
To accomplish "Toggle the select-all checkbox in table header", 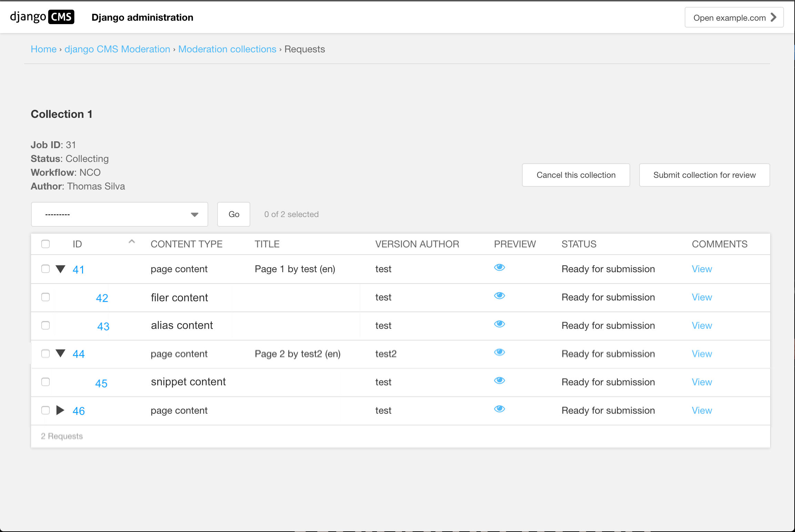I will (46, 244).
